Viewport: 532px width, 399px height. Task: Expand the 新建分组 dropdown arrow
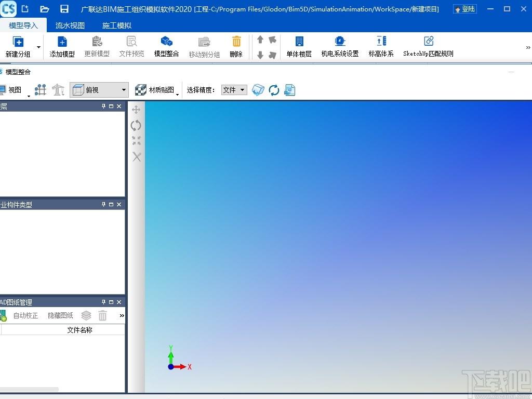pyautogui.click(x=38, y=47)
